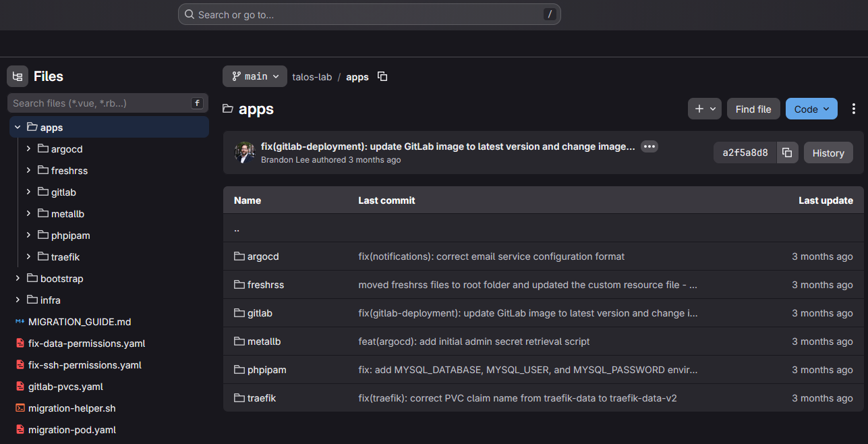Open 'moved freshrss files to root folder' commit
Screen dimensions: 868x444
(527, 285)
